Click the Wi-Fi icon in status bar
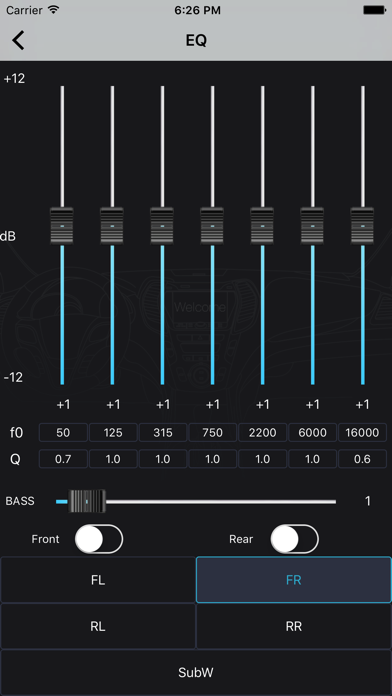Image resolution: width=392 pixels, height=696 pixels. click(54, 10)
